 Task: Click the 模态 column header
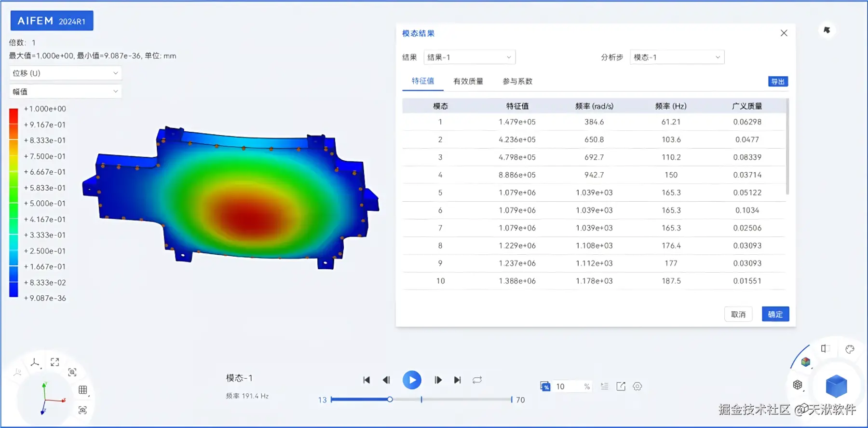pos(440,106)
